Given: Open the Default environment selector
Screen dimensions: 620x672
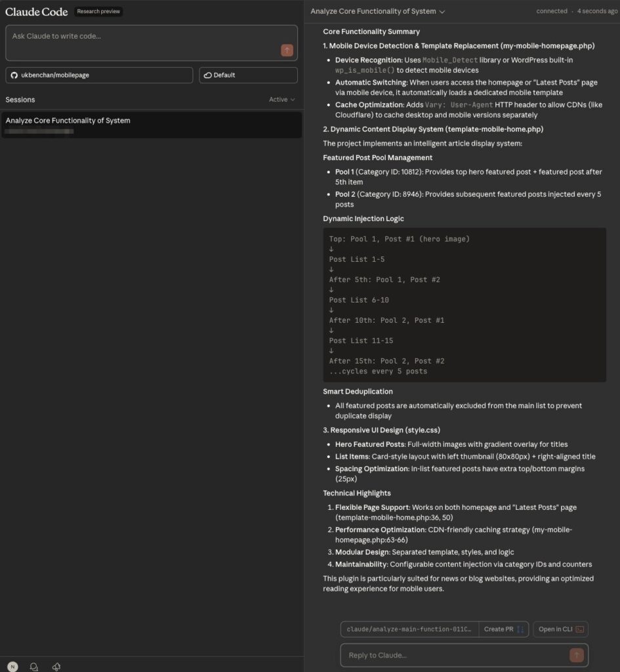Looking at the screenshot, I should pos(248,75).
